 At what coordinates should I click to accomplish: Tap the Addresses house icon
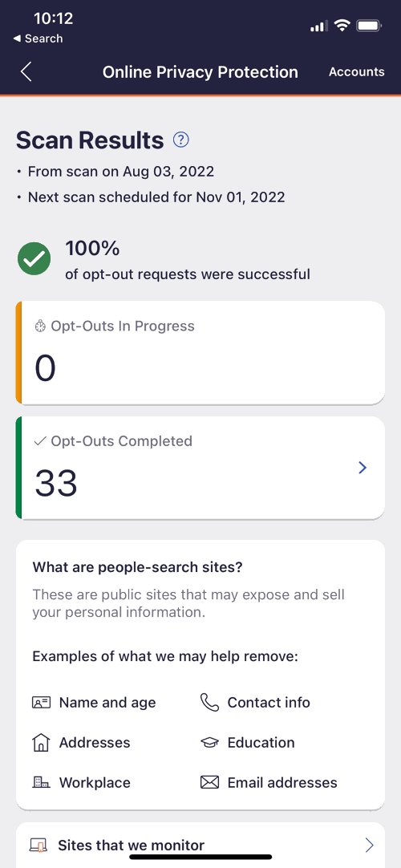pos(42,742)
